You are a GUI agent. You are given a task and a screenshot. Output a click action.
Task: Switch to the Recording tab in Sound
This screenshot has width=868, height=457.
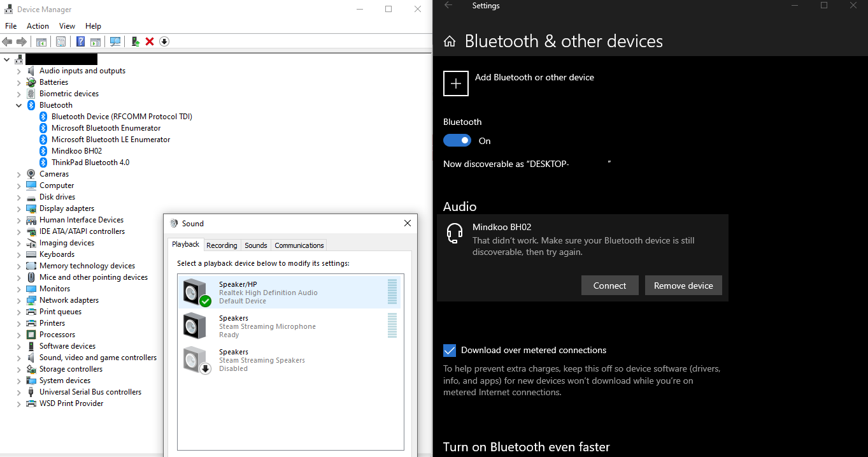point(222,245)
